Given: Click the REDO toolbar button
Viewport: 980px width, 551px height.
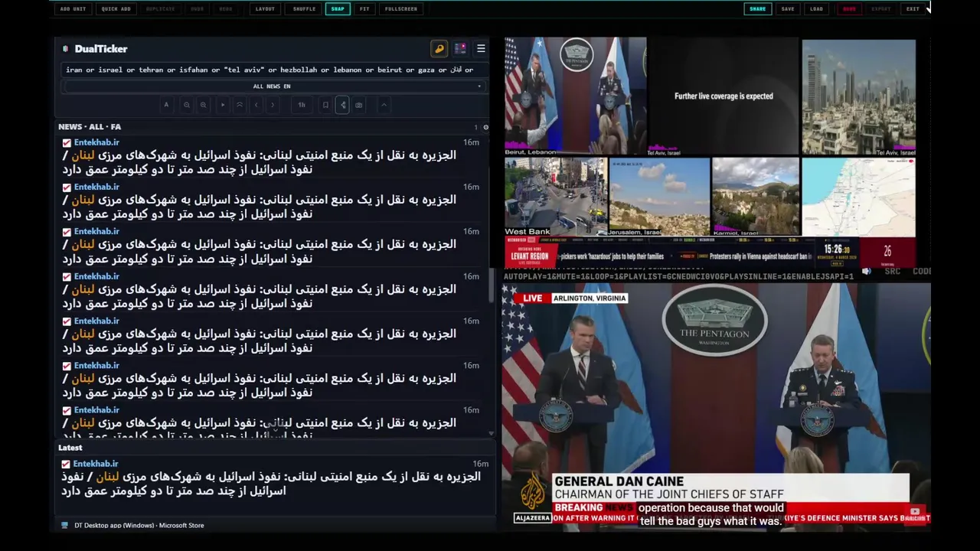Looking at the screenshot, I should [x=226, y=9].
